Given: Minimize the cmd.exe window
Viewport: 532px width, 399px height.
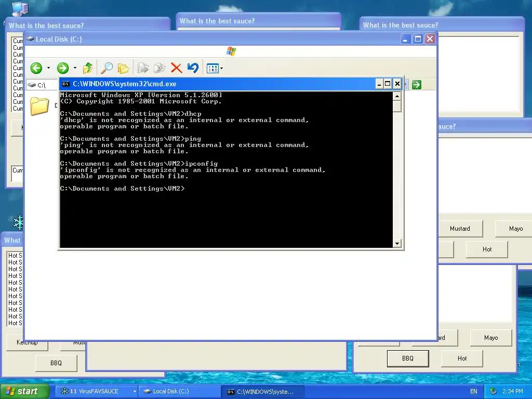Looking at the screenshot, I should (379, 84).
